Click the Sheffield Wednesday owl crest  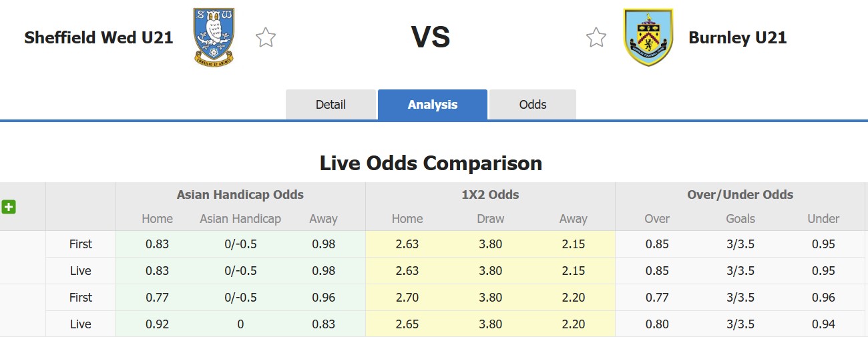tap(214, 37)
